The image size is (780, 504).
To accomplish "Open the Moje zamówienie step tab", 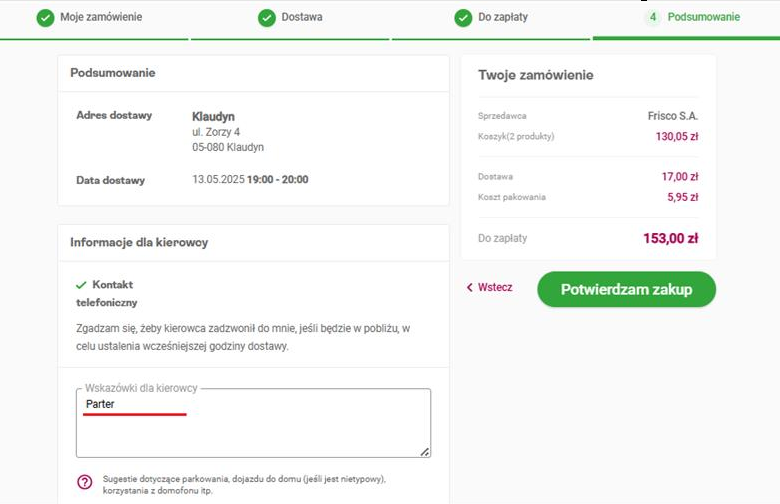I will tap(103, 18).
